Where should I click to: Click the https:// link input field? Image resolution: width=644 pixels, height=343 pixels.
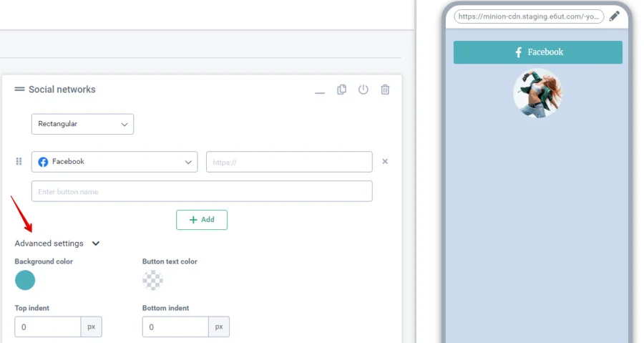point(289,162)
